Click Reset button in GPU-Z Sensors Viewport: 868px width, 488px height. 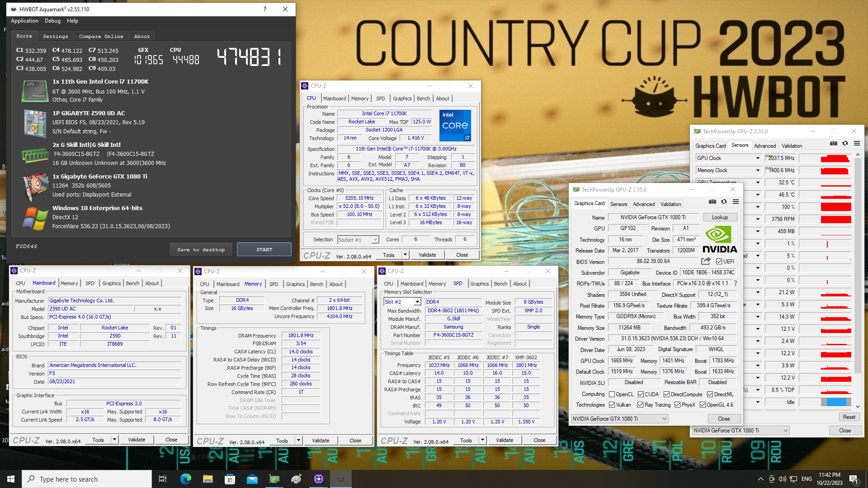click(x=849, y=417)
